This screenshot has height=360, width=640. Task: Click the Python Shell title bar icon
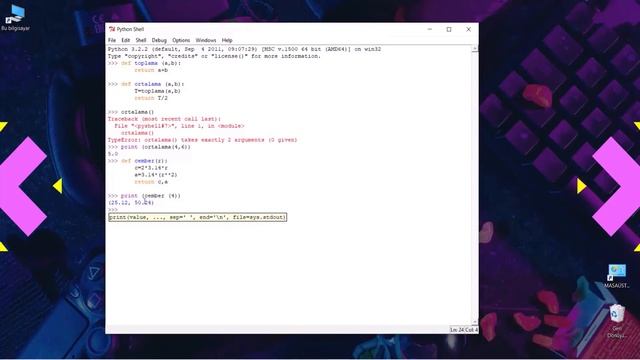pos(112,29)
